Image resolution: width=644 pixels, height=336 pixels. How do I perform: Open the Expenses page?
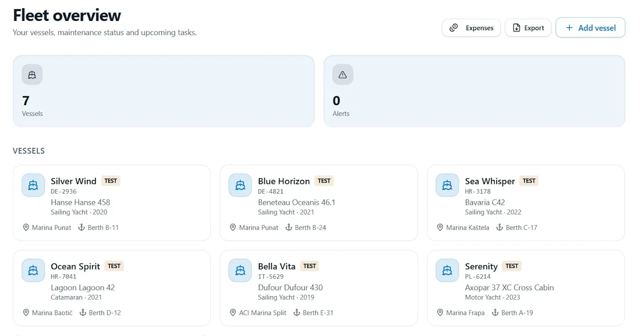(471, 28)
